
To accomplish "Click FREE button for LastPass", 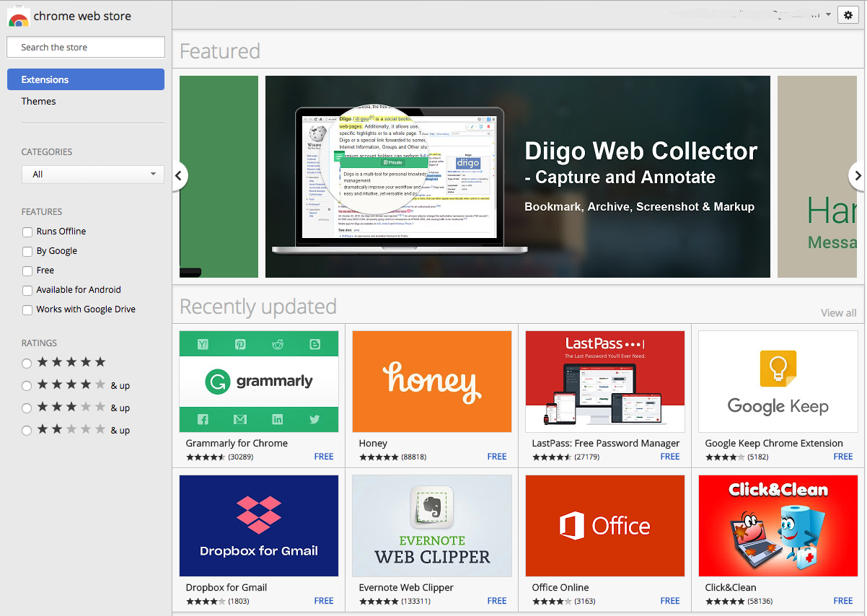I will click(x=670, y=457).
